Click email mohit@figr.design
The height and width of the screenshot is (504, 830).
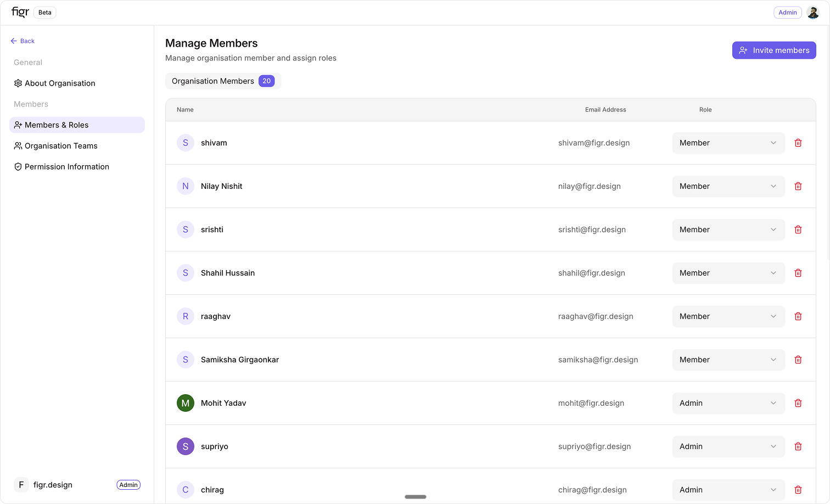click(591, 403)
